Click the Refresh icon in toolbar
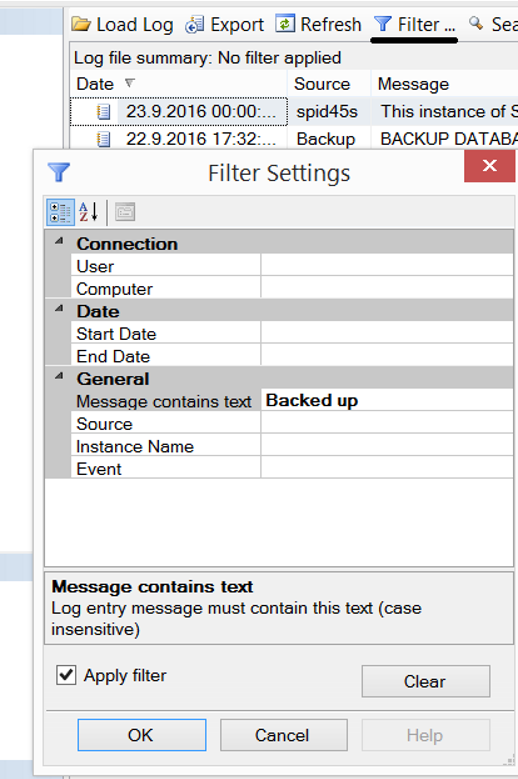This screenshot has height=779, width=518. (285, 23)
